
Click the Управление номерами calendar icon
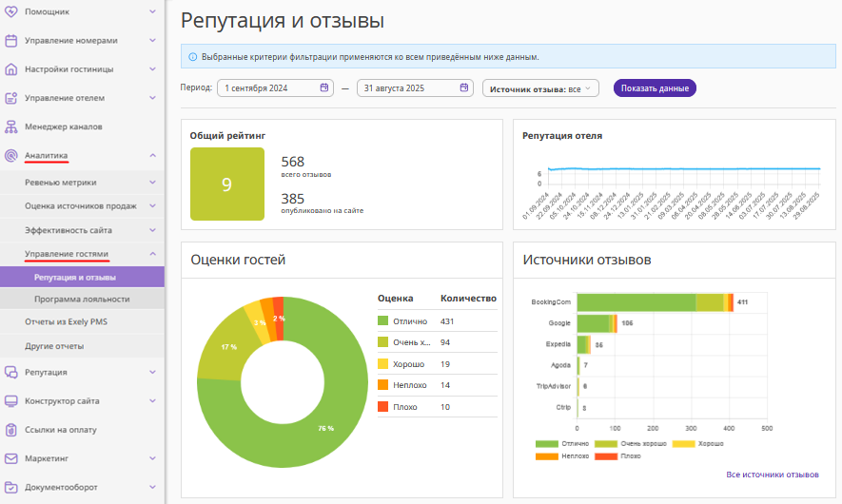pyautogui.click(x=11, y=41)
